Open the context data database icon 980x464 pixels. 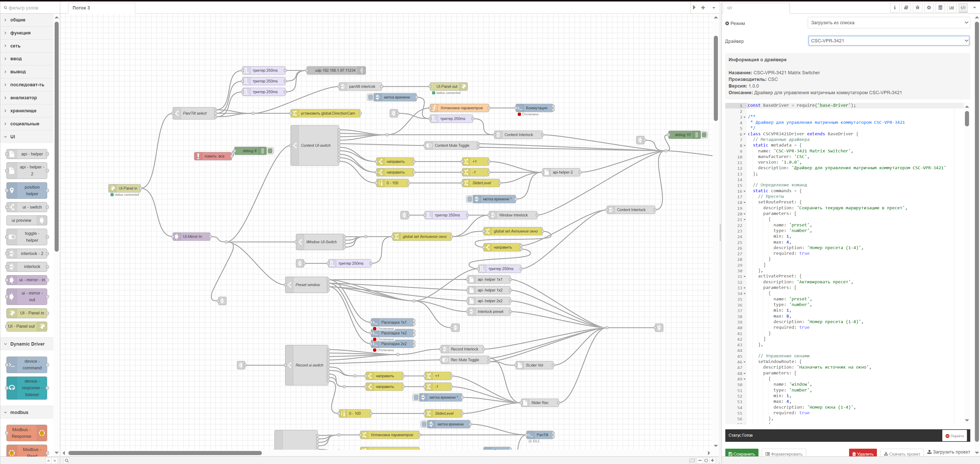point(940,8)
